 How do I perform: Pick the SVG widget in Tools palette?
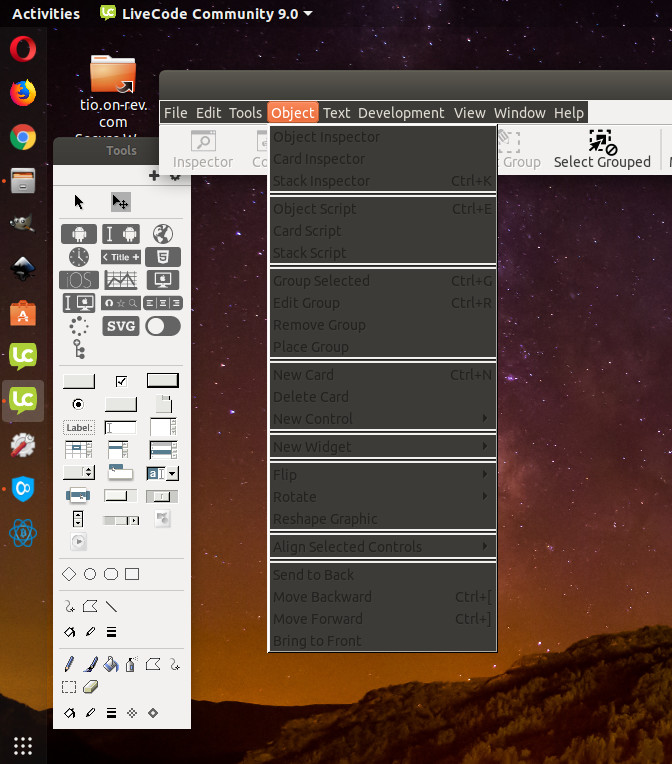click(121, 326)
